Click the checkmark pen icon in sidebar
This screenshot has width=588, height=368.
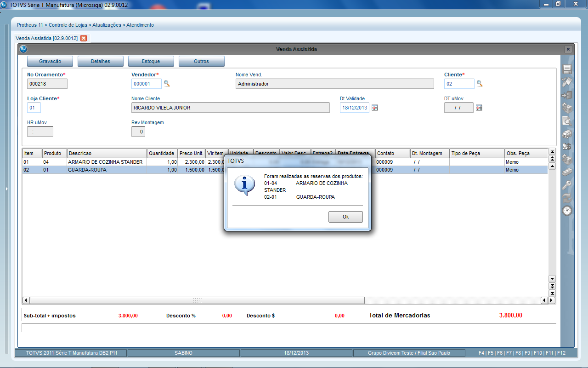point(567,82)
